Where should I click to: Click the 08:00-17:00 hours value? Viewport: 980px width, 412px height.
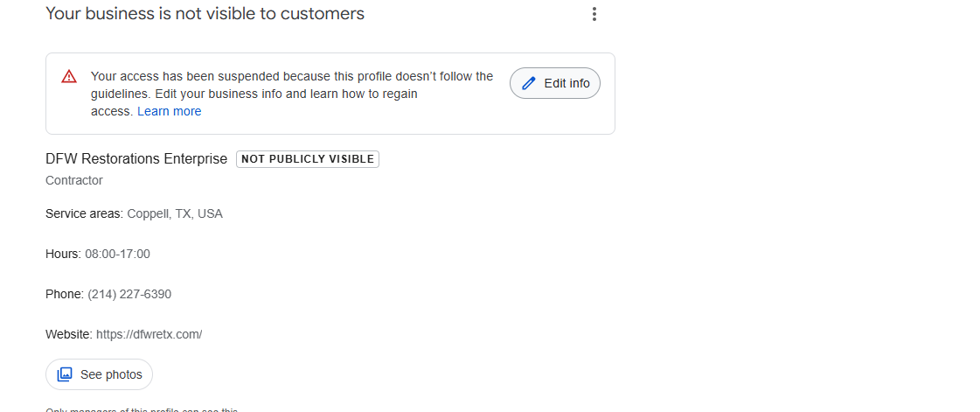(117, 254)
